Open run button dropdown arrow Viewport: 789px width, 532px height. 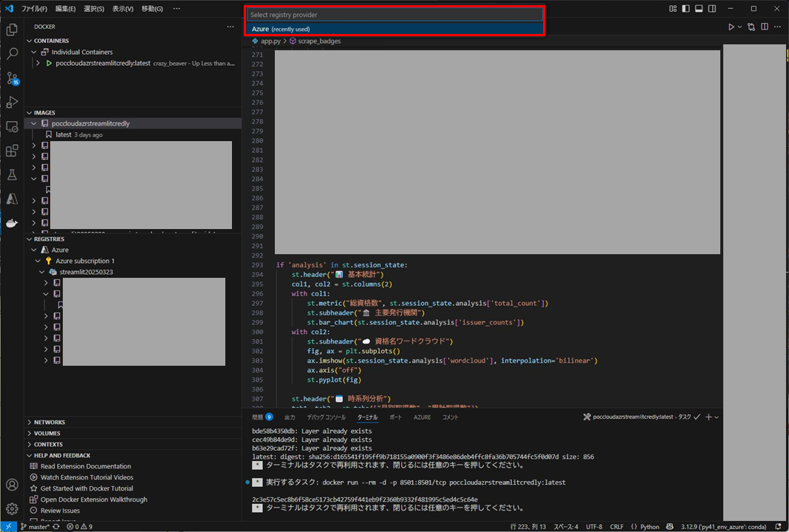(740, 27)
